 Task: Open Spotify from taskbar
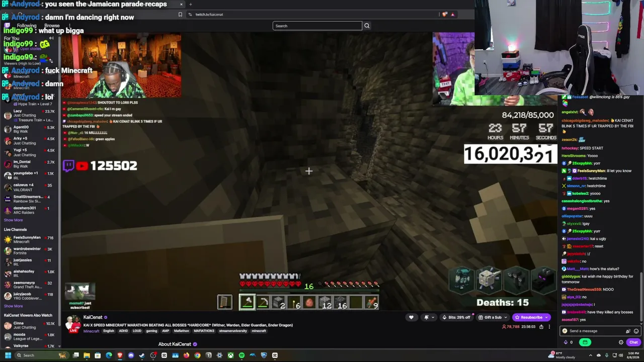coord(242,355)
